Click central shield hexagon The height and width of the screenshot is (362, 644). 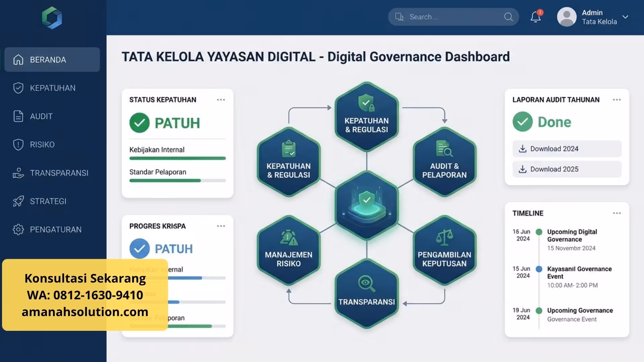tap(367, 205)
